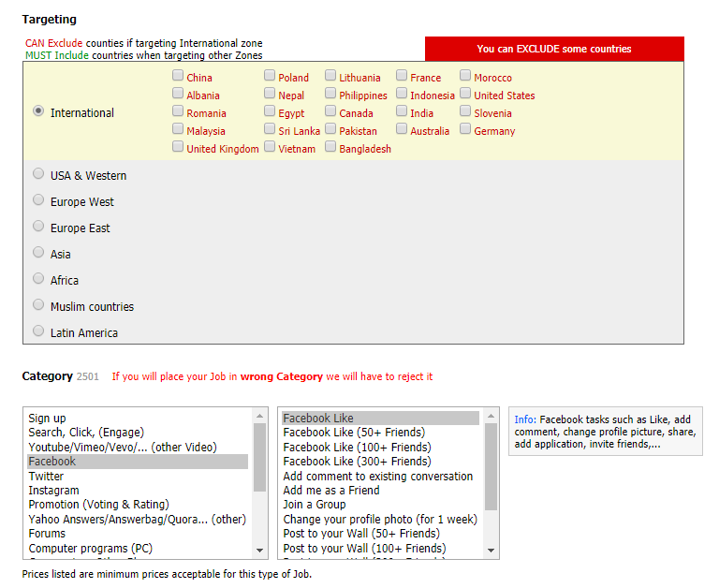
Task: Tick the Sri Lanka checkbox
Action: pos(270,129)
